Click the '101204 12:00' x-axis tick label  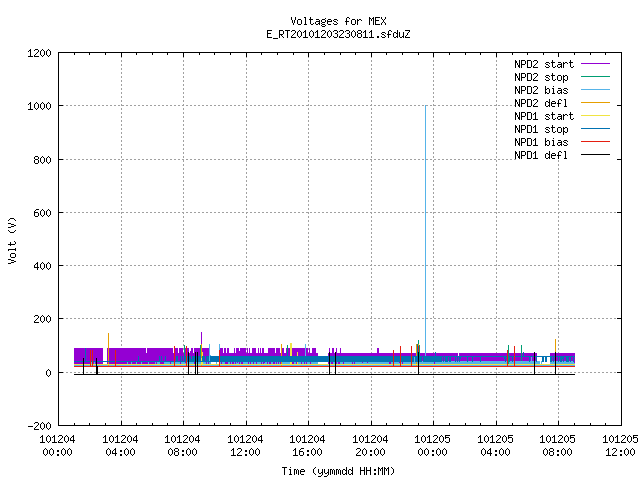[245, 445]
